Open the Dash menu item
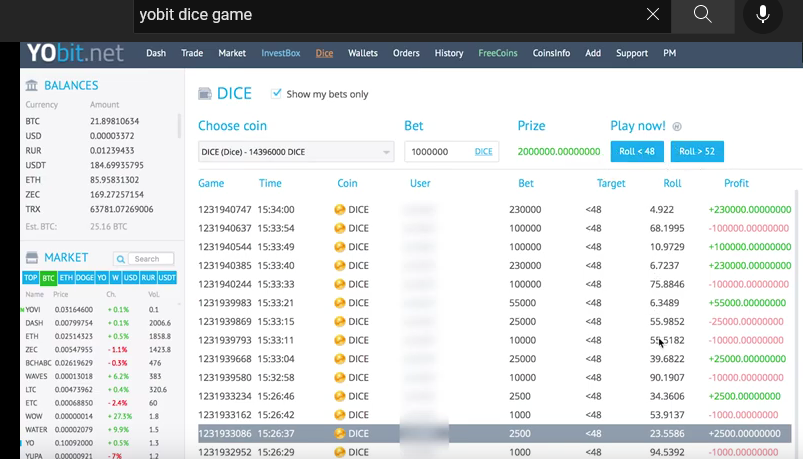The width and height of the screenshot is (803, 459). click(156, 53)
